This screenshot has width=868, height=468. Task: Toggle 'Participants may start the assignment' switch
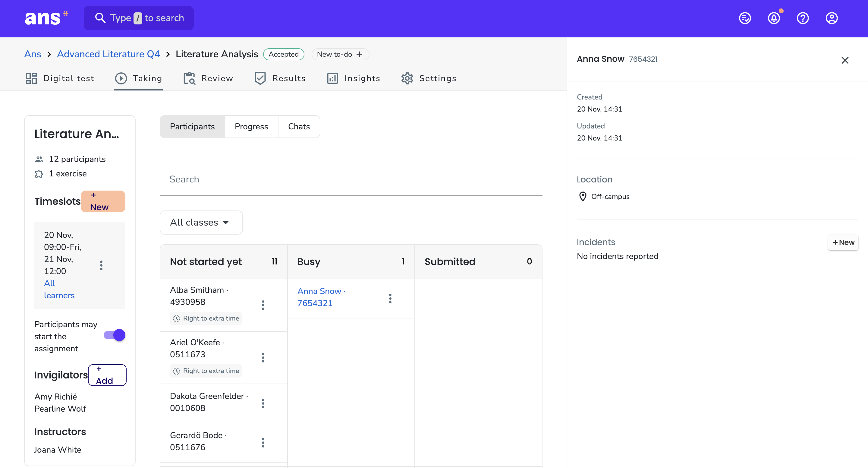click(115, 335)
